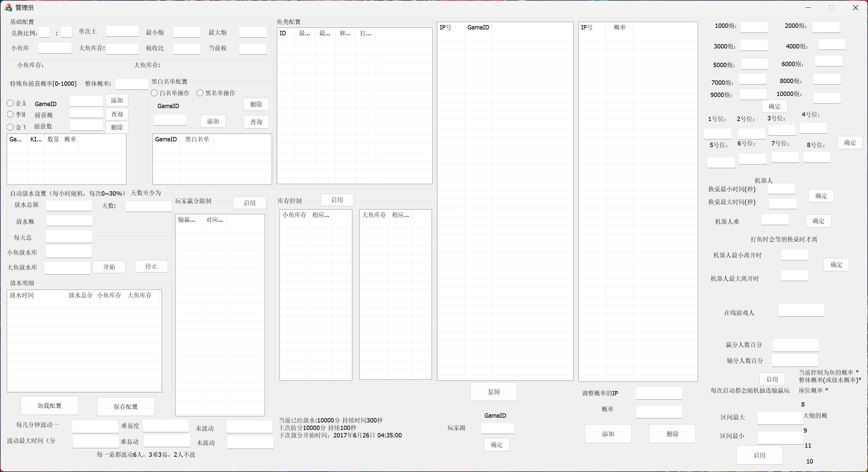Enable 库存控制 with 启用 button
The image size is (868, 472).
pyautogui.click(x=337, y=200)
